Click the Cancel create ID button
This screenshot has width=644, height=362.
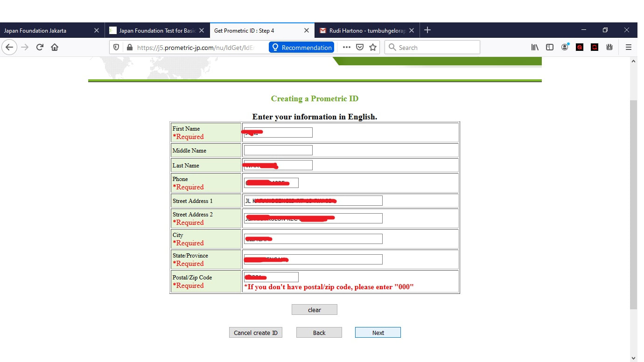[256, 333]
